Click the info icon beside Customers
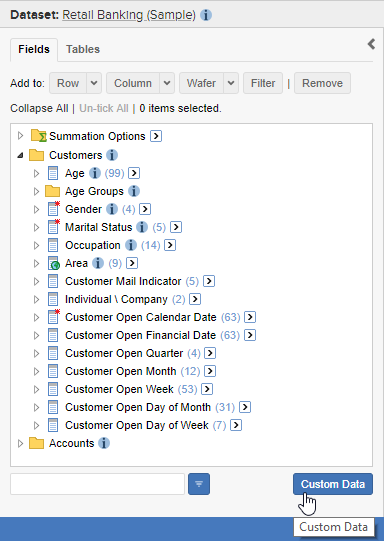 [x=112, y=155]
